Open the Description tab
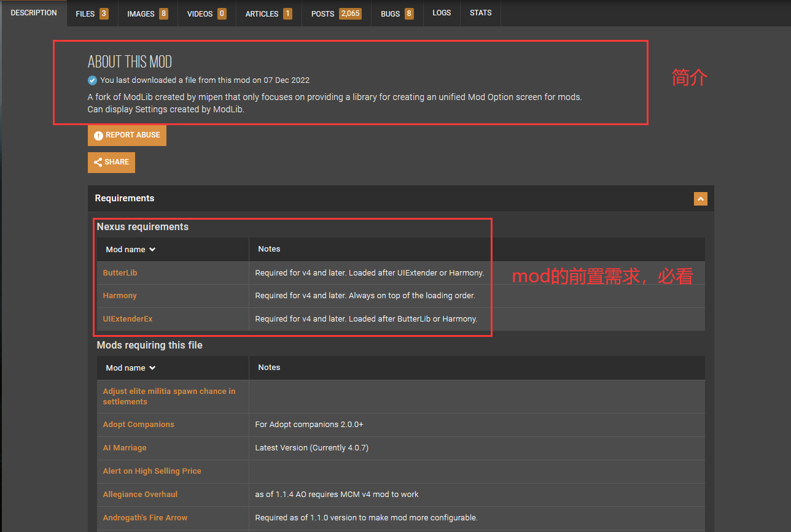 [34, 13]
